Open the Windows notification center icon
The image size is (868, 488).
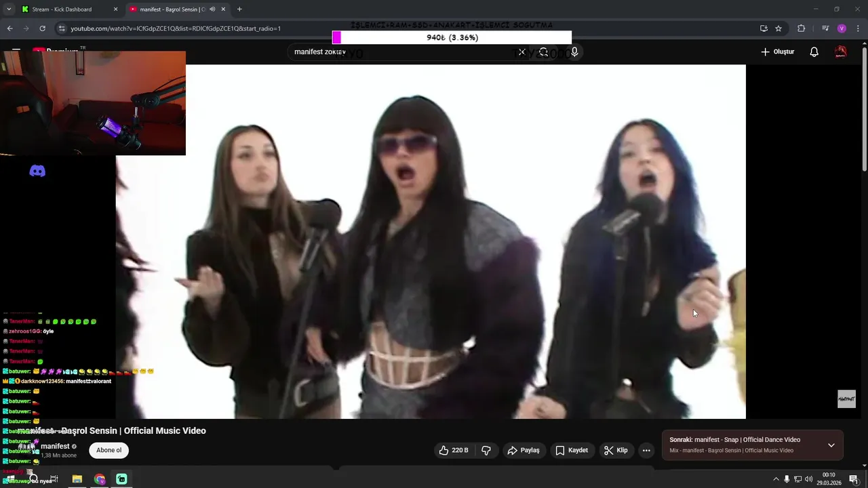pyautogui.click(x=854, y=479)
